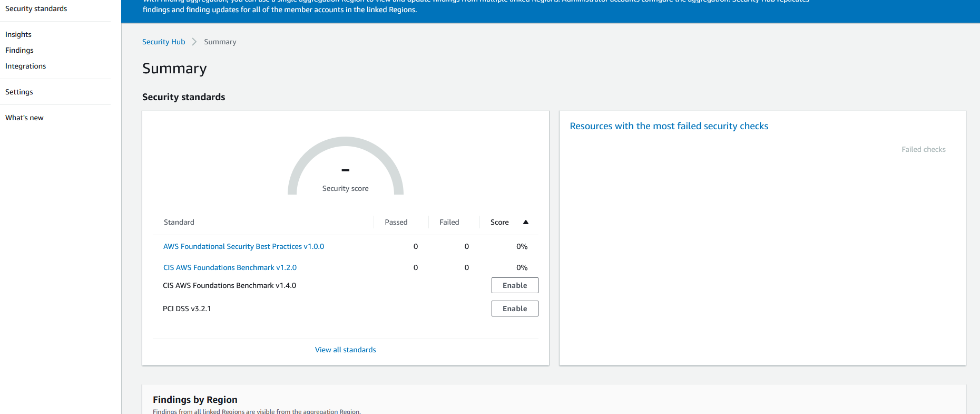Sort by the Standard column header
980x414 pixels.
(179, 222)
